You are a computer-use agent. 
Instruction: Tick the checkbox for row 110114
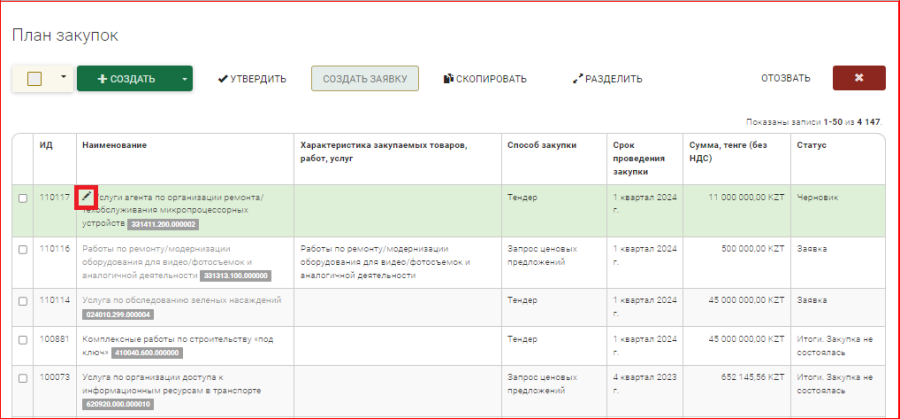pyautogui.click(x=23, y=300)
